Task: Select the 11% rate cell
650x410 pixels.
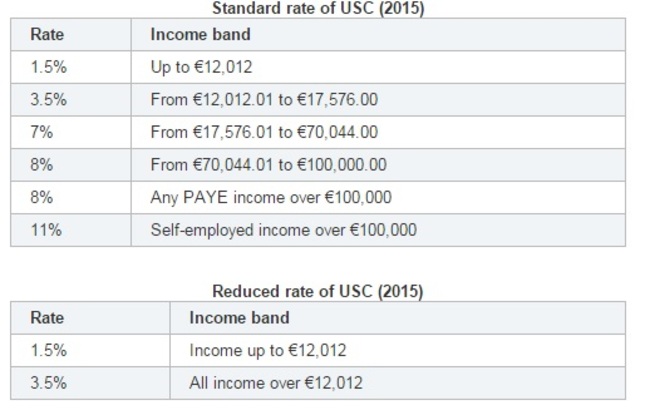Action: 45,230
